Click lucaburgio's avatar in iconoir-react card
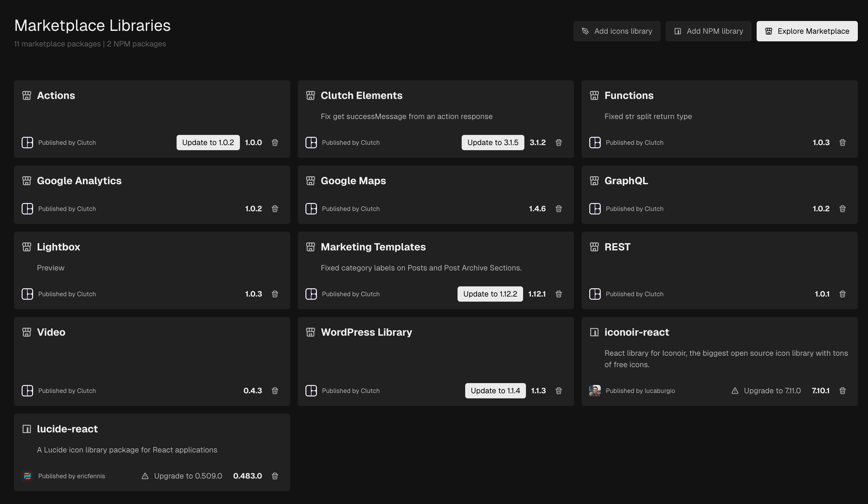The image size is (868, 504). click(x=595, y=391)
